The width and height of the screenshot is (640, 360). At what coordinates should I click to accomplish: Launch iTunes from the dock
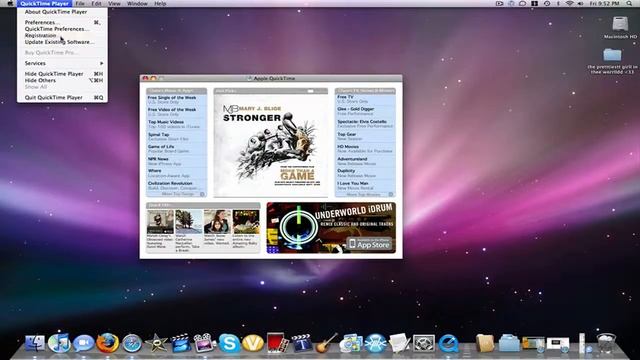point(59,343)
